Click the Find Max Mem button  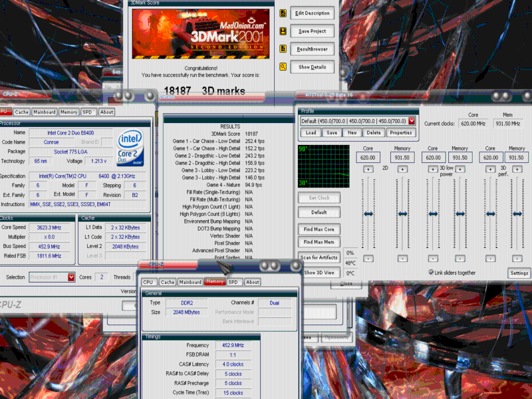(x=319, y=242)
